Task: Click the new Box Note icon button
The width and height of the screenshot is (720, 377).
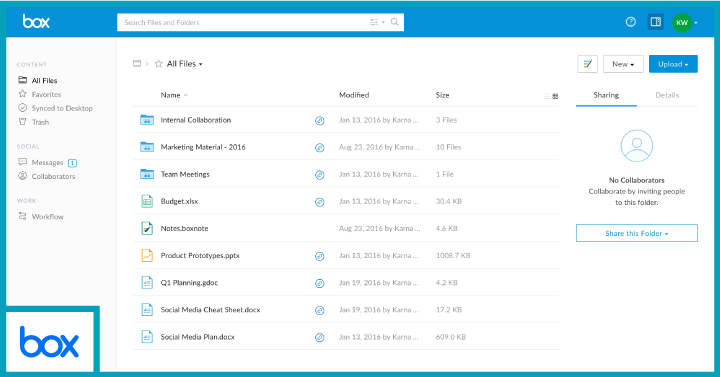Action: coord(587,64)
